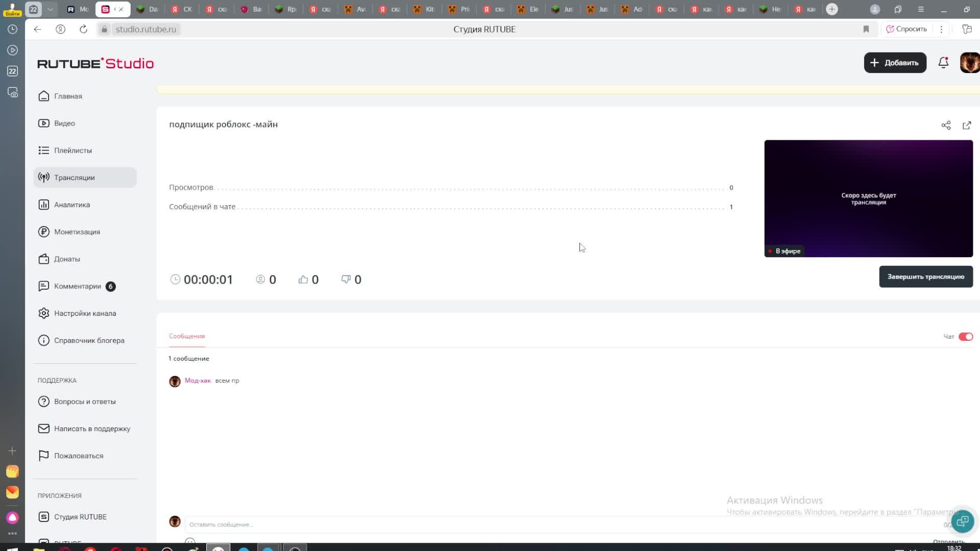Open the Мод-хак username link in chat
980x551 pixels.
198,381
